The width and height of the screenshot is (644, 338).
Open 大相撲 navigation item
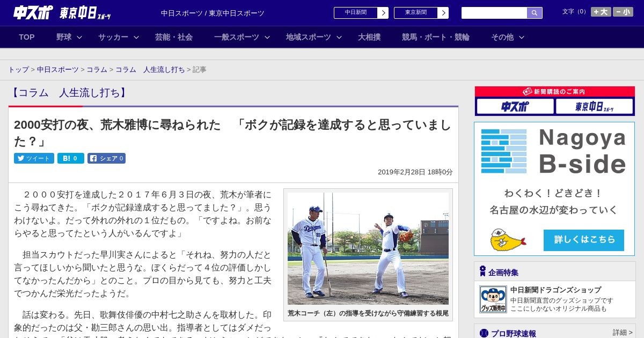point(369,37)
